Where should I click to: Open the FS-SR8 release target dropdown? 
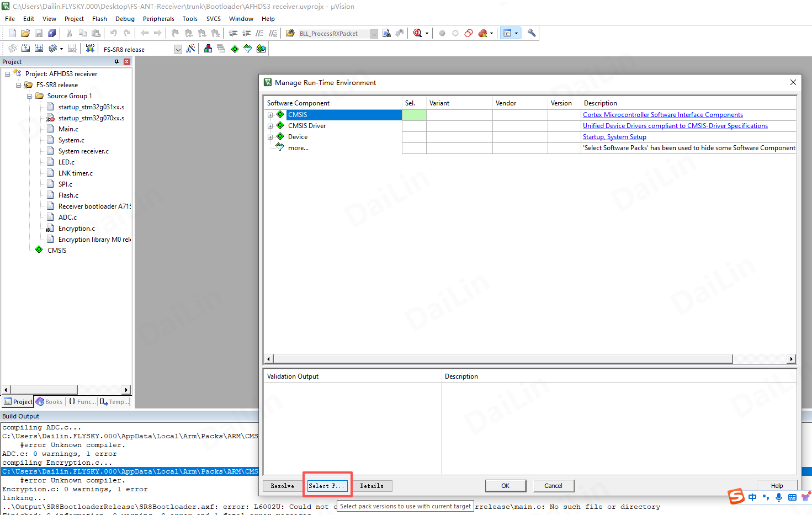coord(178,49)
